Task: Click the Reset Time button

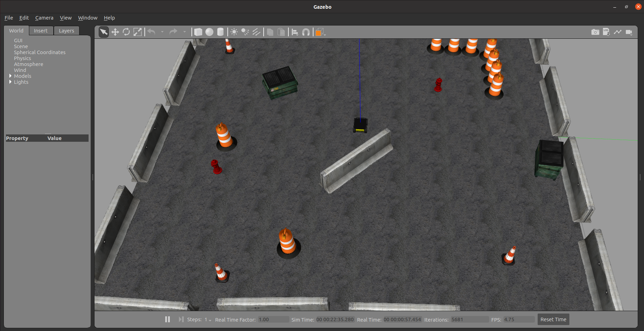Action: point(553,319)
